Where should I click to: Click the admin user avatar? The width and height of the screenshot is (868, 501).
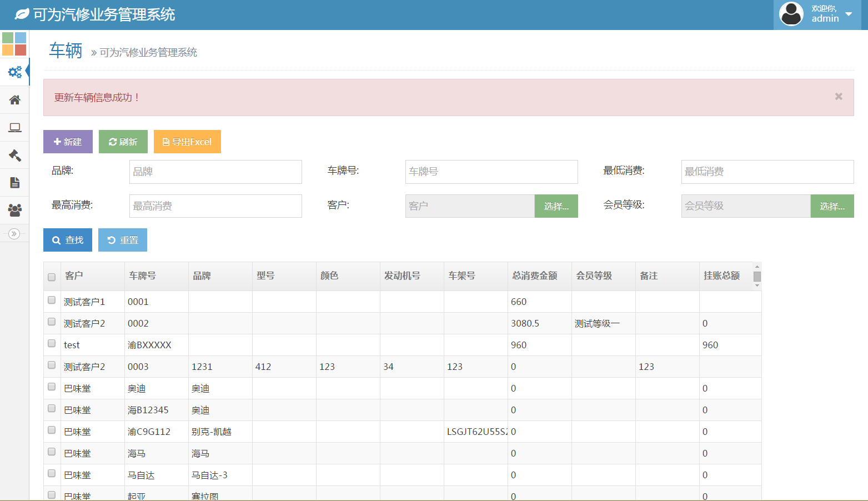tap(791, 14)
